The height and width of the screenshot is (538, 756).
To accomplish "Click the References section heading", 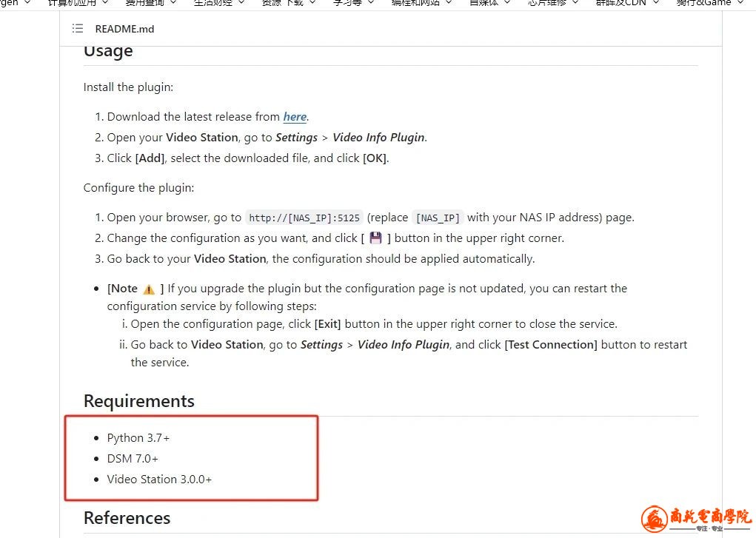I will pyautogui.click(x=127, y=518).
